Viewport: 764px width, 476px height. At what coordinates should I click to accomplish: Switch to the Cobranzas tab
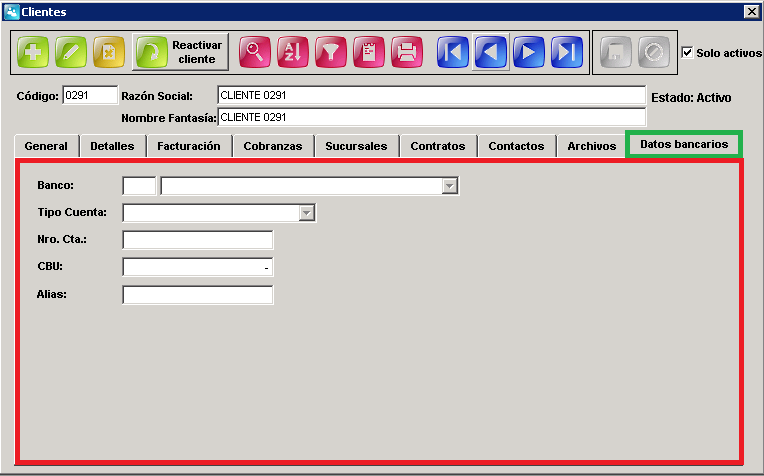pos(273,146)
